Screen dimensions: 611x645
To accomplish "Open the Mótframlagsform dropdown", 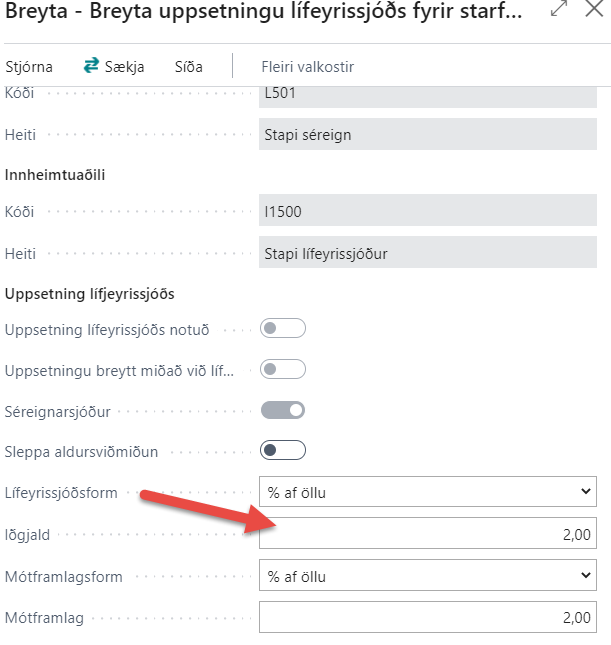I will [x=427, y=576].
